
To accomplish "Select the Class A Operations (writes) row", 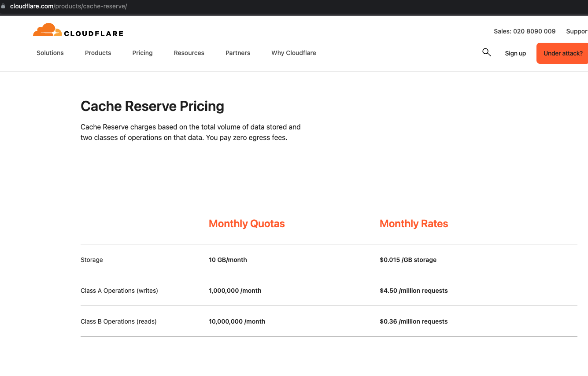I will [x=119, y=291].
